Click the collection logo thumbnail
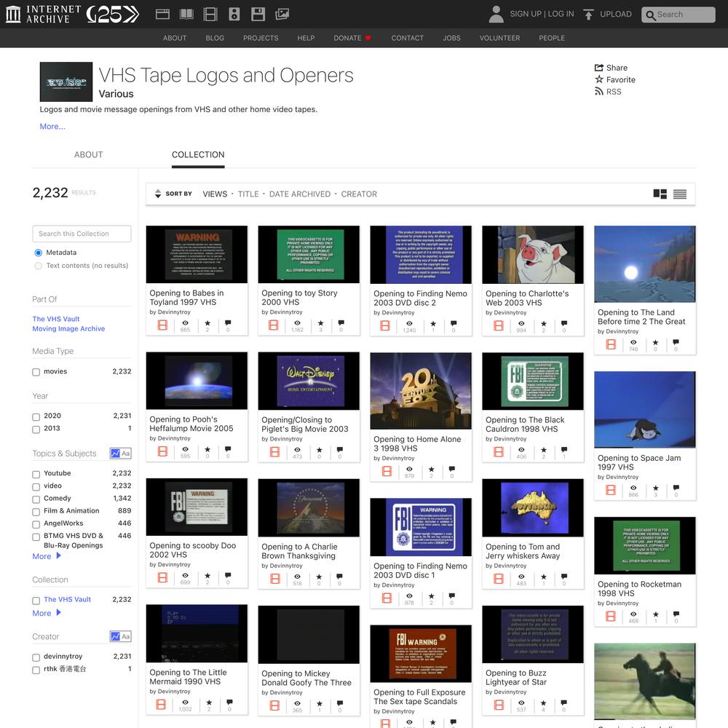 [x=66, y=82]
